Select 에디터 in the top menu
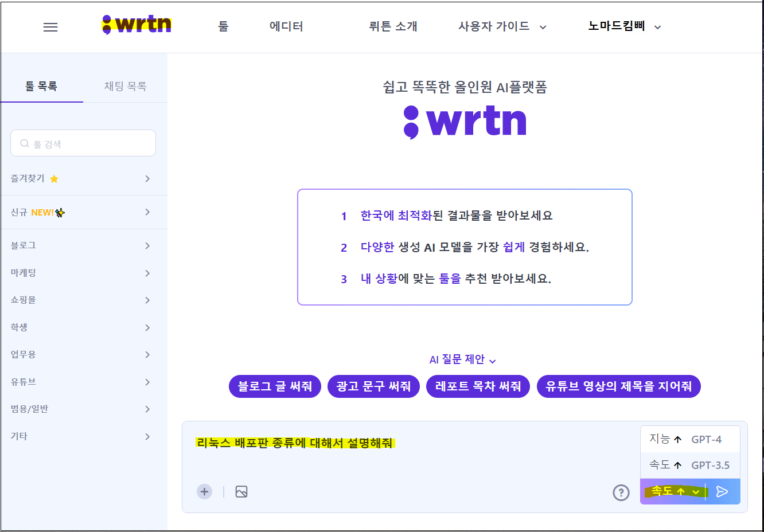Screen dimensions: 764x532 (286, 26)
